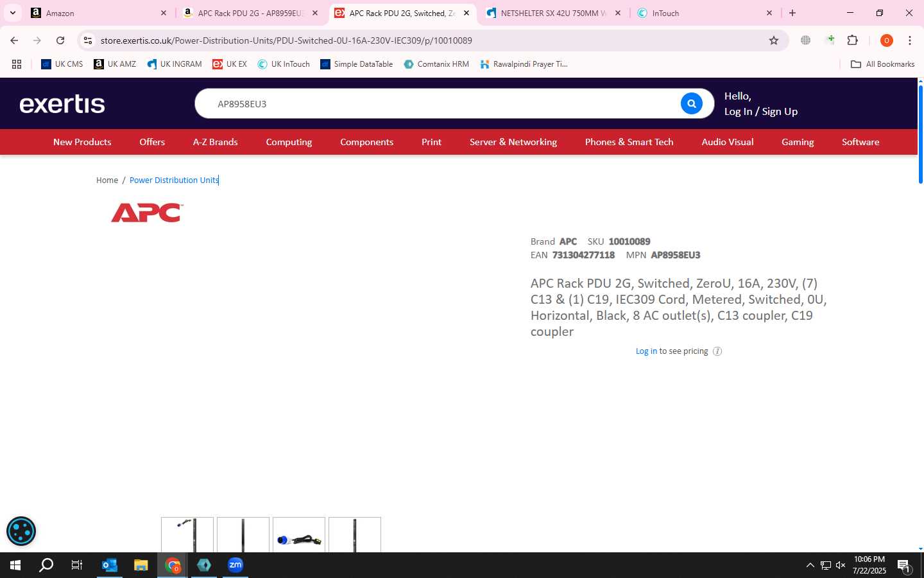Switch to NETSHELTER SX 42U tab
This screenshot has height=578, width=924.
(553, 13)
